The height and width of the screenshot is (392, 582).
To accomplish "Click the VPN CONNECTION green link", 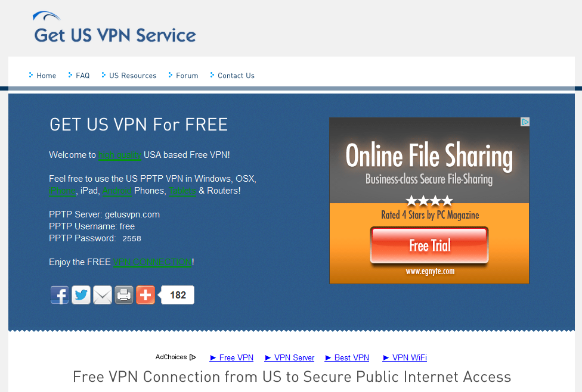I will 153,262.
